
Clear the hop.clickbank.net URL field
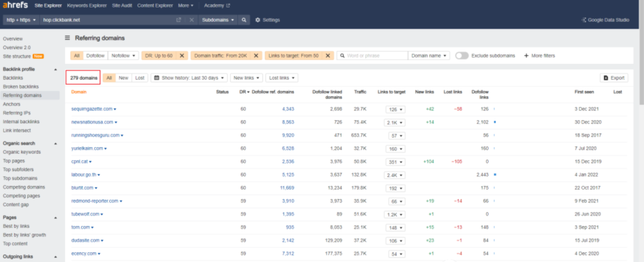[x=191, y=19]
